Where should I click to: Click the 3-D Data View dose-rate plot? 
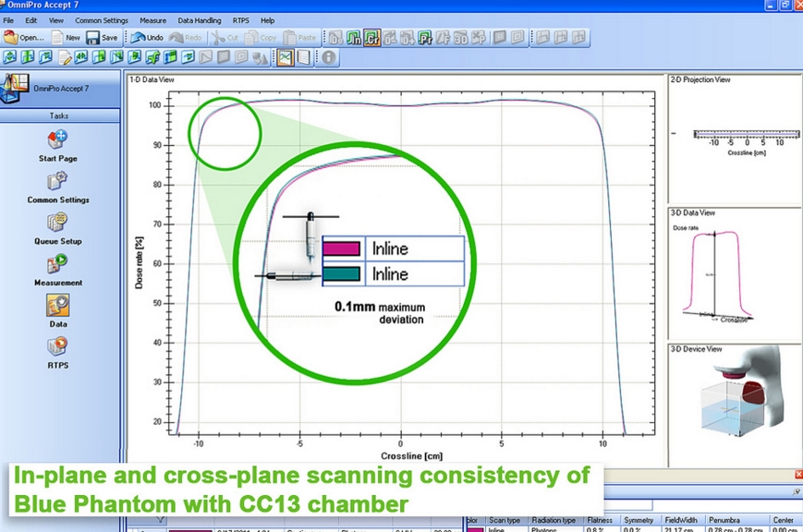click(735, 276)
